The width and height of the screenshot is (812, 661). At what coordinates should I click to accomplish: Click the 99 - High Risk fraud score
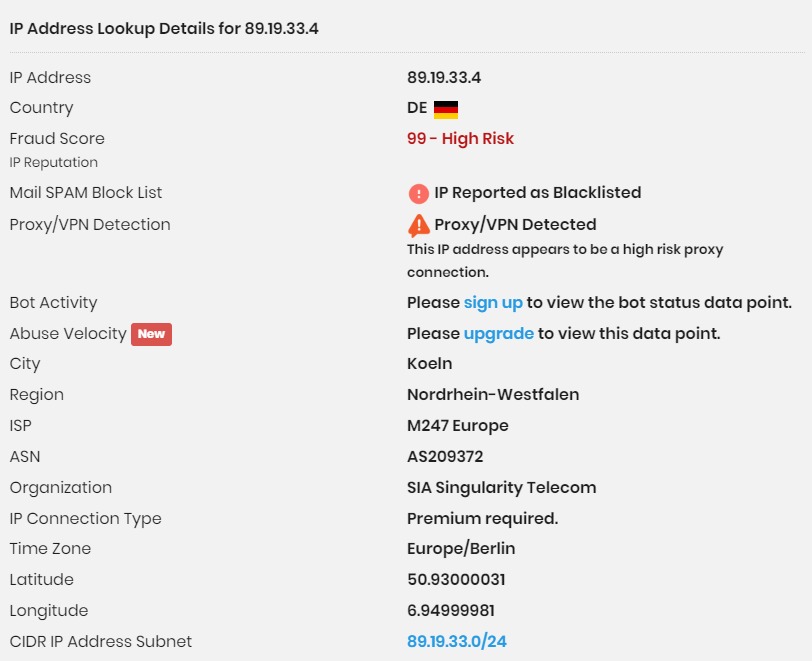[x=460, y=139]
